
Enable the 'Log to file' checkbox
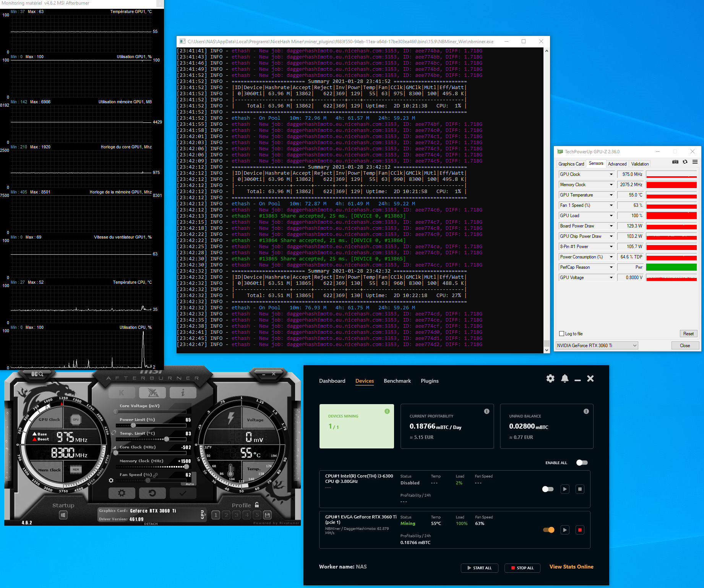pyautogui.click(x=562, y=334)
